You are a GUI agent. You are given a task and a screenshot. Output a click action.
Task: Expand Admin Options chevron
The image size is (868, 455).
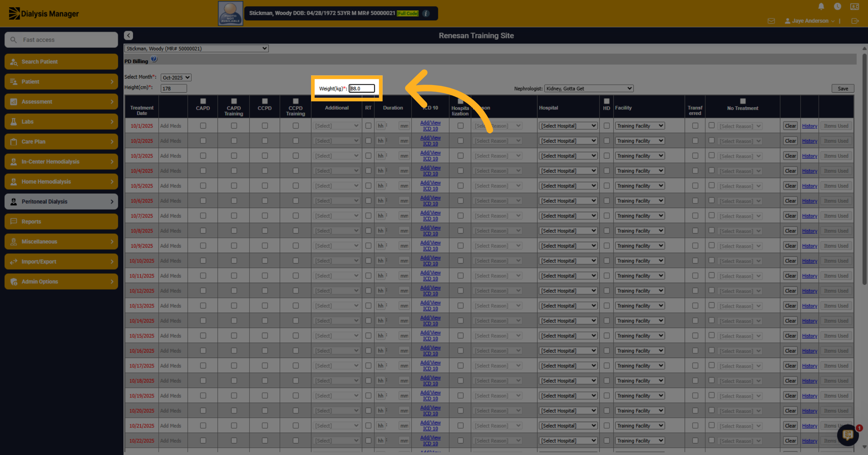[112, 282]
